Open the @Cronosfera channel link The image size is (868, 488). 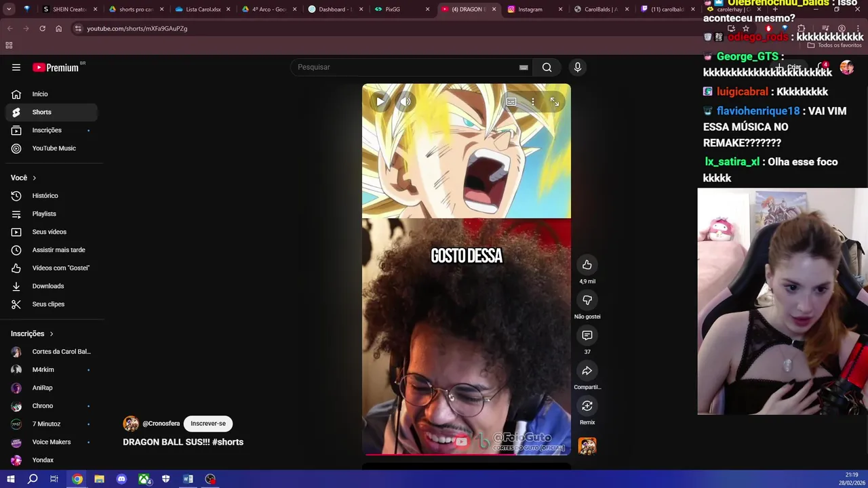click(161, 424)
